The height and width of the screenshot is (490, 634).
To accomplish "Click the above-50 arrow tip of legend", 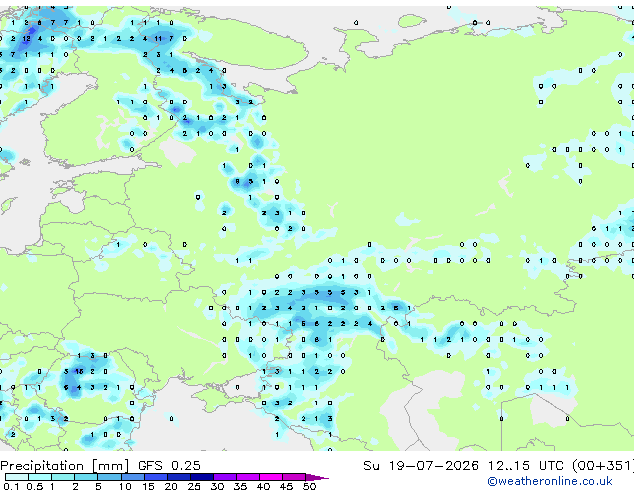I will coord(317,477).
